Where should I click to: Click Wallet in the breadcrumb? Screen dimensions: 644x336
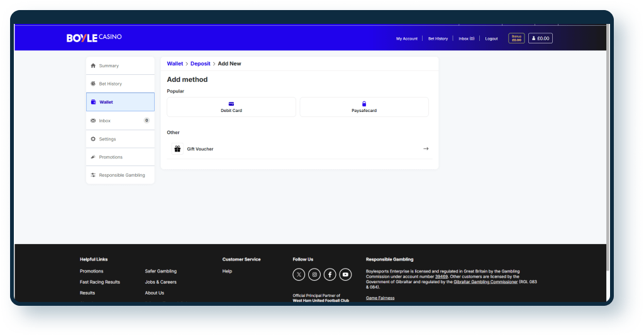click(175, 64)
